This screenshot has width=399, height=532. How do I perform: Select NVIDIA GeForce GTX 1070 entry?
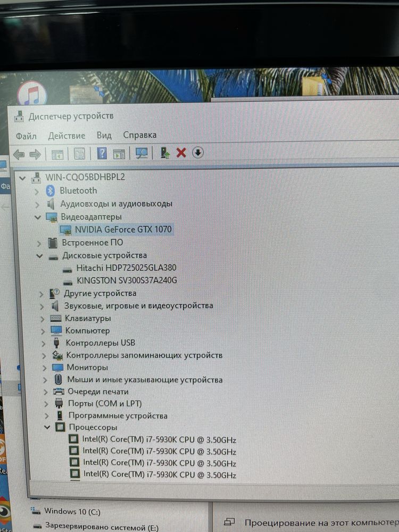click(123, 229)
